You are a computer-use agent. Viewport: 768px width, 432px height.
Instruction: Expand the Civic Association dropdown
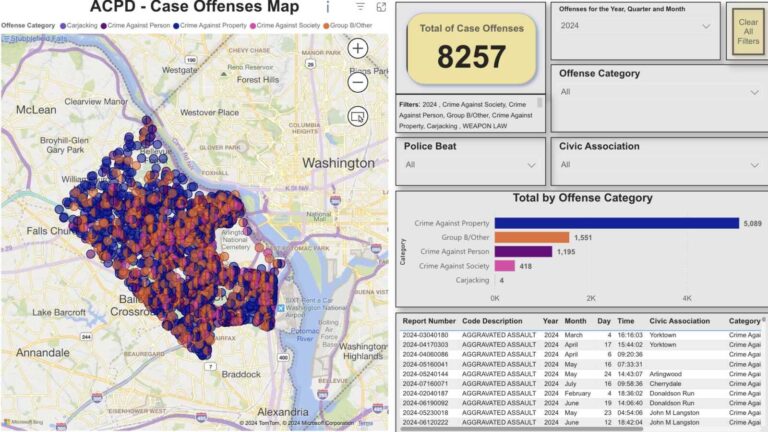659,165
